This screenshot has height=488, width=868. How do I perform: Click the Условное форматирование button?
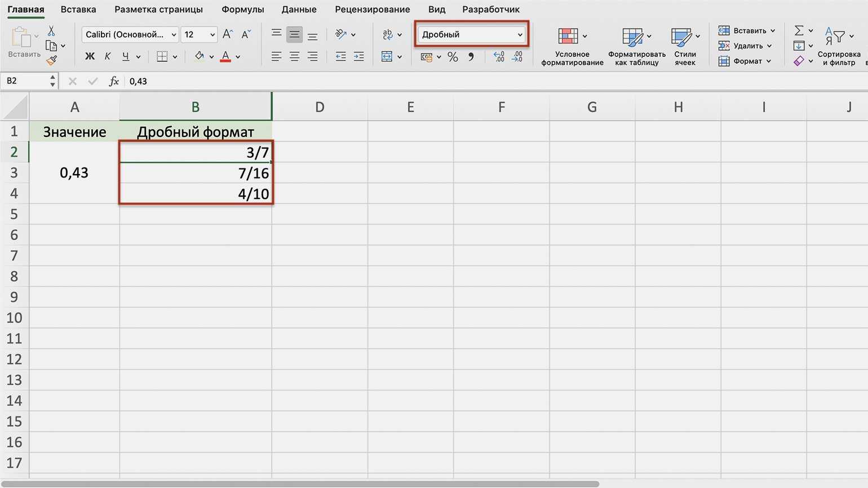click(572, 46)
